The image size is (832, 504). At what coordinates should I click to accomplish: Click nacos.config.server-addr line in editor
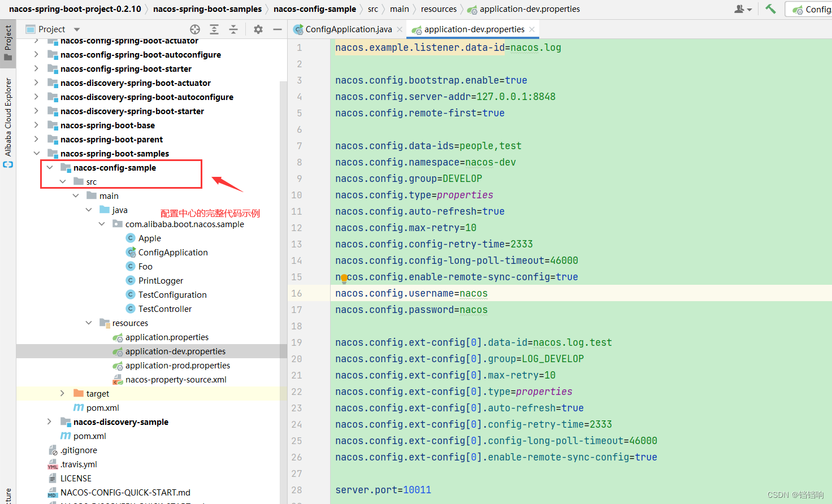tap(445, 97)
